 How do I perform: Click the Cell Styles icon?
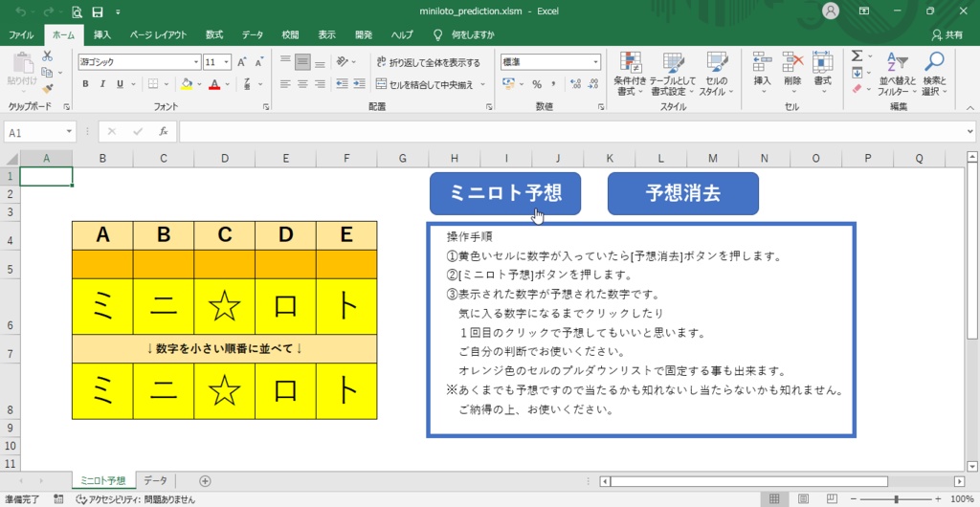click(717, 62)
